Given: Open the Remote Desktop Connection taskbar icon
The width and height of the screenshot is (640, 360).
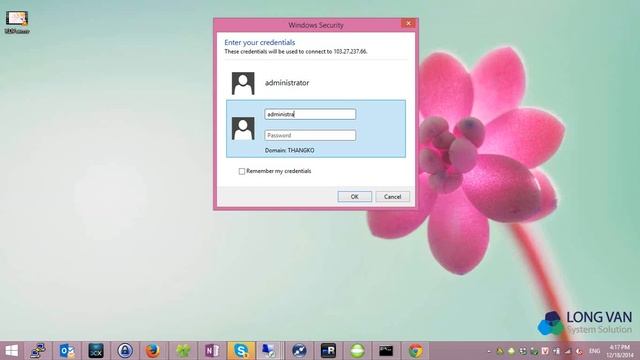Looking at the screenshot, I should coord(269,351).
